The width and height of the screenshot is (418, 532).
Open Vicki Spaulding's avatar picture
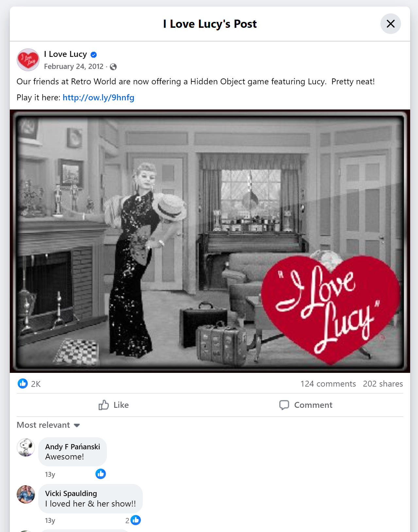[26, 494]
